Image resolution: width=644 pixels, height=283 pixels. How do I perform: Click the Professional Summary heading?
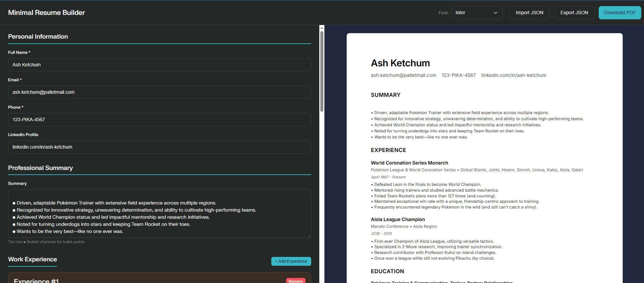pyautogui.click(x=40, y=168)
